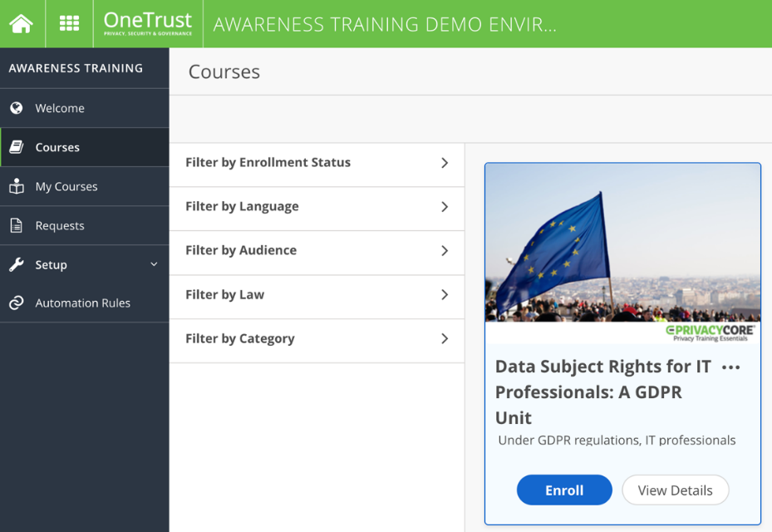The width and height of the screenshot is (772, 532).
Task: Switch to the Welcome section
Action: tap(60, 108)
